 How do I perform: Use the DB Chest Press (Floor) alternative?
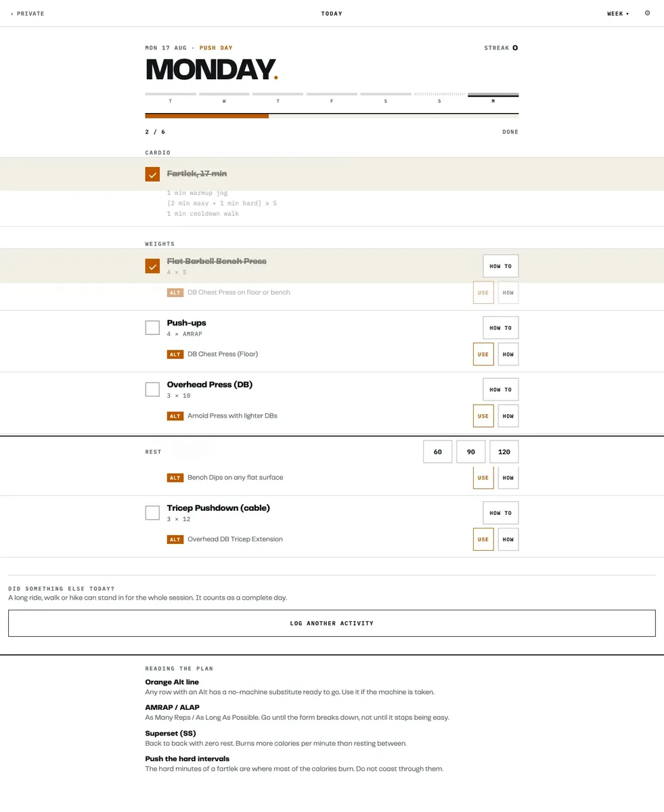[x=483, y=354]
